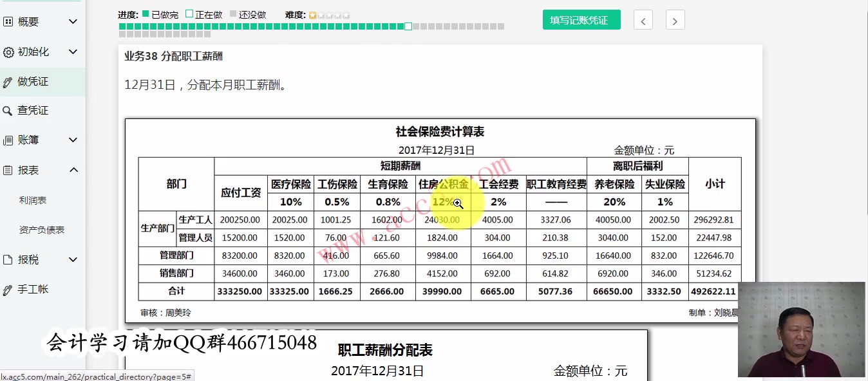Click the 填写记账凭证 button
Image resolution: width=868 pixels, height=381 pixels.
(581, 19)
